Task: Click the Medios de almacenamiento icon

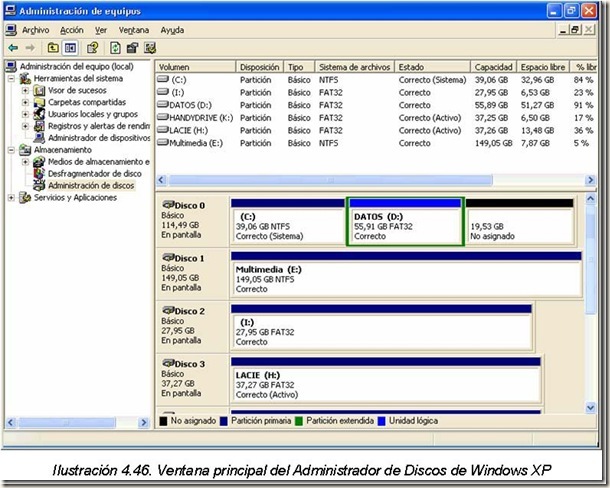Action: point(39,161)
